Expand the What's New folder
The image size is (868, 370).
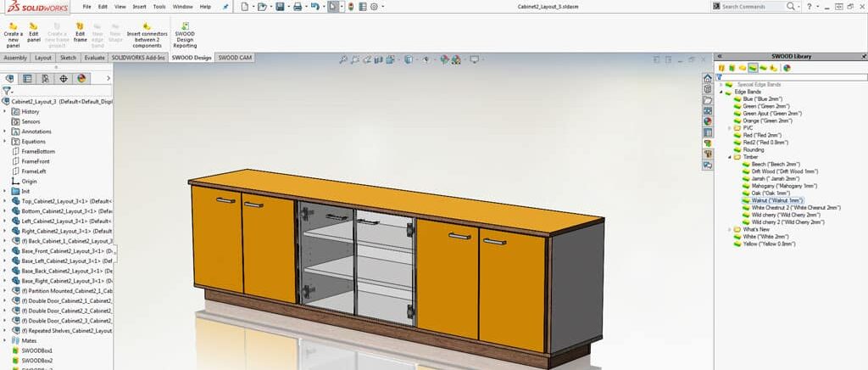[x=730, y=229]
